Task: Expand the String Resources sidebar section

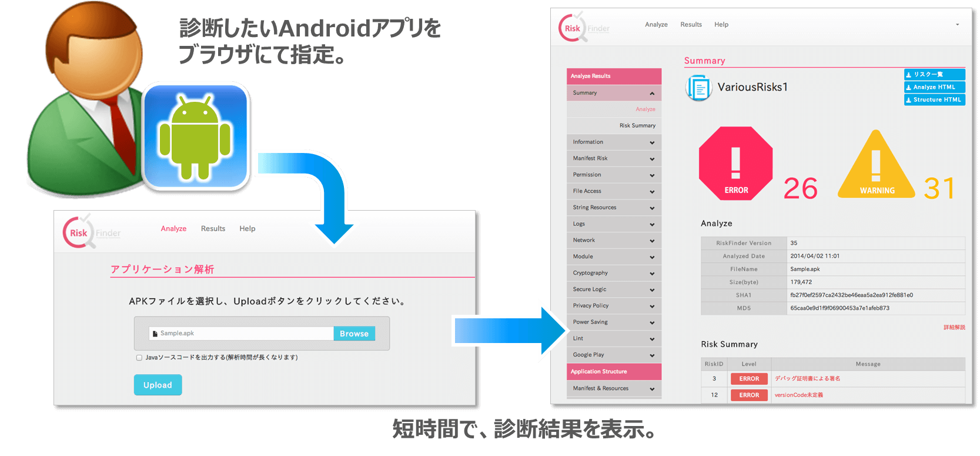Action: point(614,208)
